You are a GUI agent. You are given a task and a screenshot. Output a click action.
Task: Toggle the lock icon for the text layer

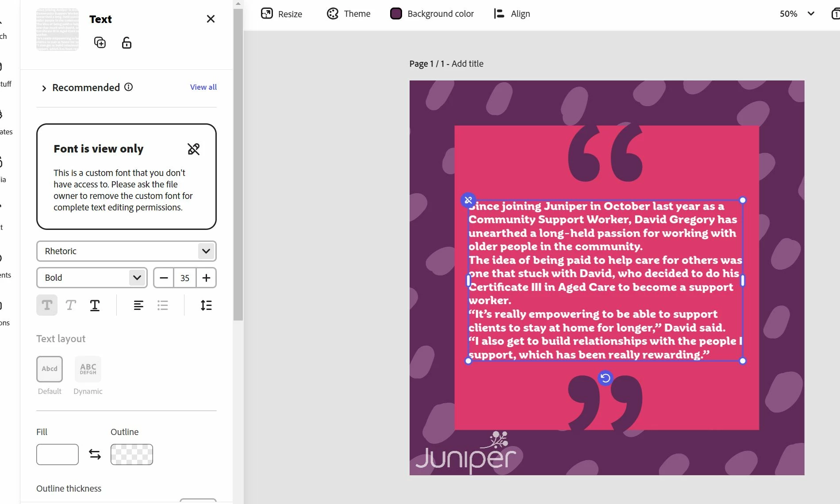(127, 42)
